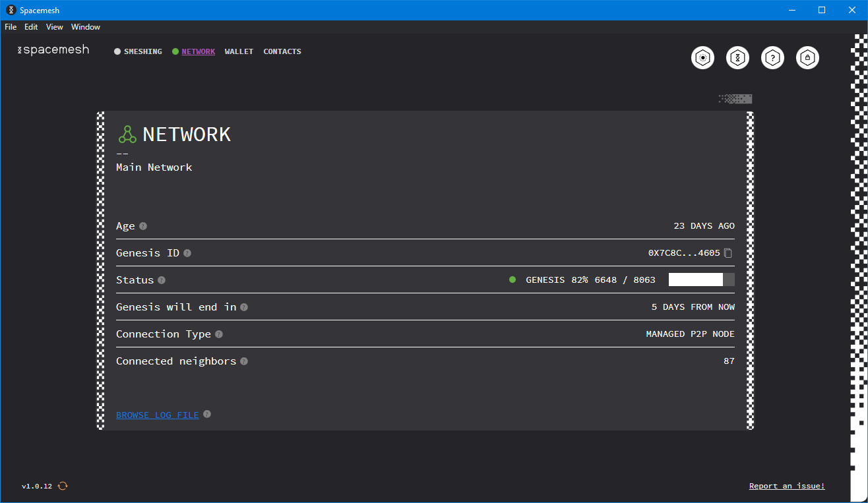Click the 23 DAYS AGO value
Viewport: 868px width, 503px height.
(704, 226)
